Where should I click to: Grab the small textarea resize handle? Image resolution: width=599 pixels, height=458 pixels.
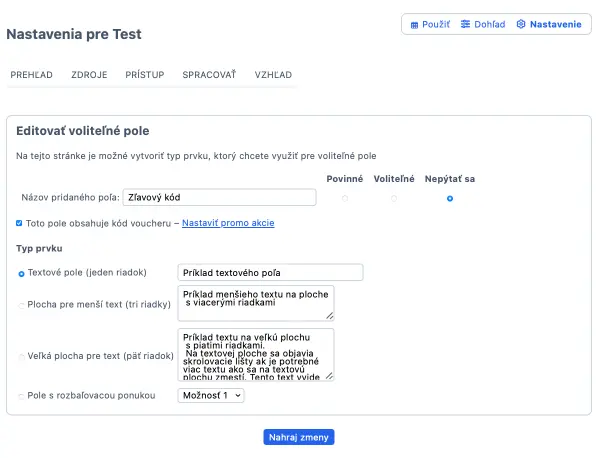click(x=330, y=316)
